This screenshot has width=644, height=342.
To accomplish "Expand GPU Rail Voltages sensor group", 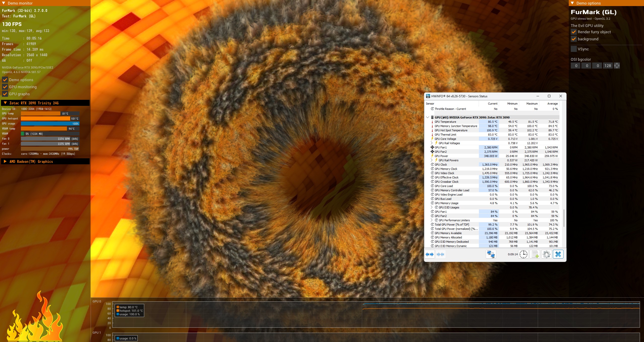I will 432,143.
